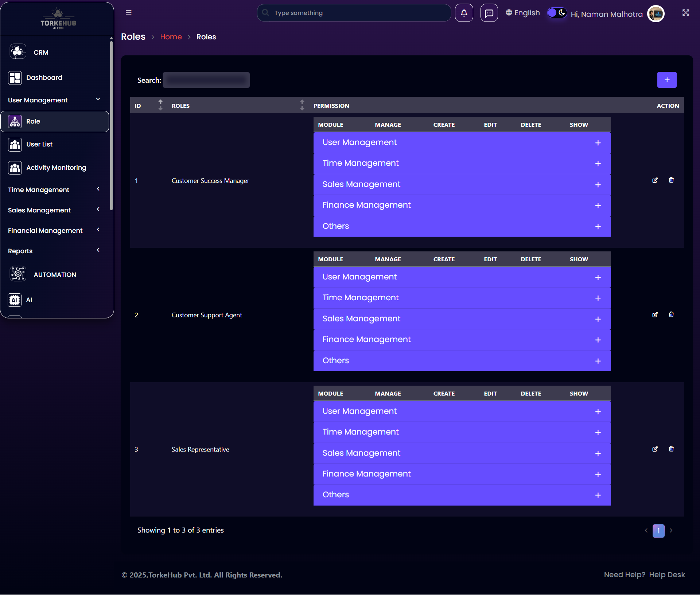Open User List menu item
700x595 pixels.
point(39,144)
